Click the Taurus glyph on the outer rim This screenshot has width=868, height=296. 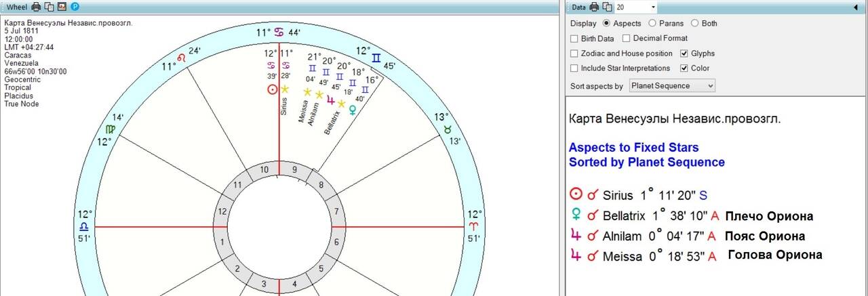click(448, 129)
